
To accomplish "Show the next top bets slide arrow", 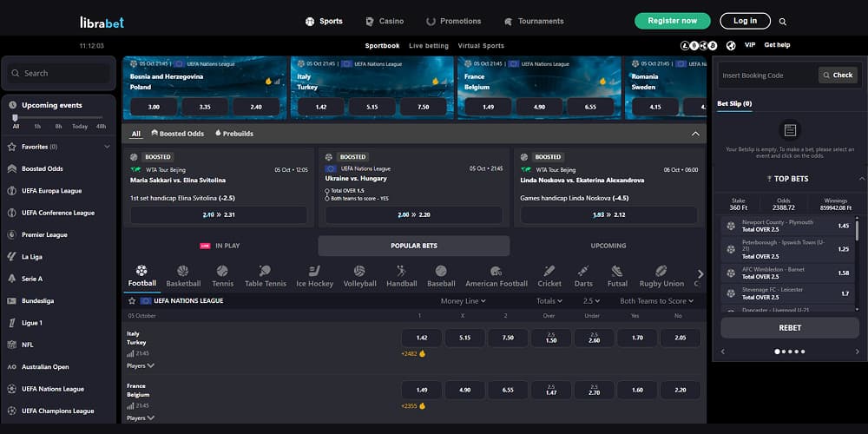I will pos(858,352).
